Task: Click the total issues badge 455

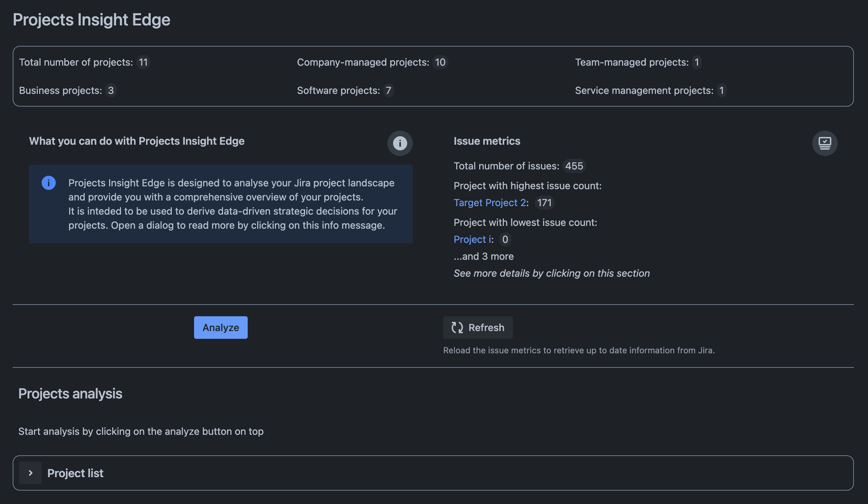Action: tap(574, 166)
